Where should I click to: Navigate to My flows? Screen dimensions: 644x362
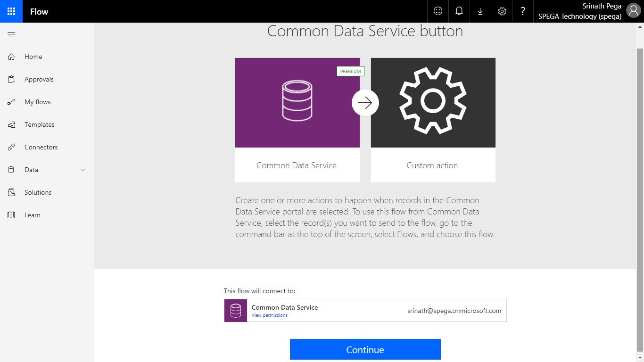(37, 102)
